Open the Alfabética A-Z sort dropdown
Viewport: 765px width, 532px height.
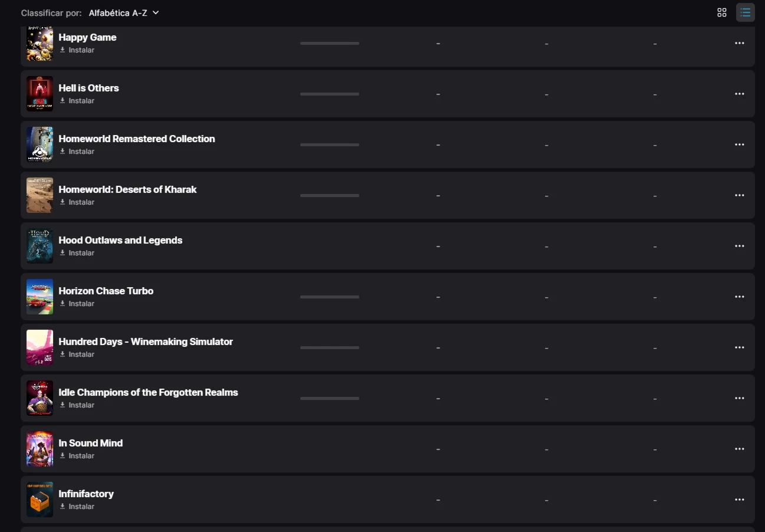(x=124, y=13)
